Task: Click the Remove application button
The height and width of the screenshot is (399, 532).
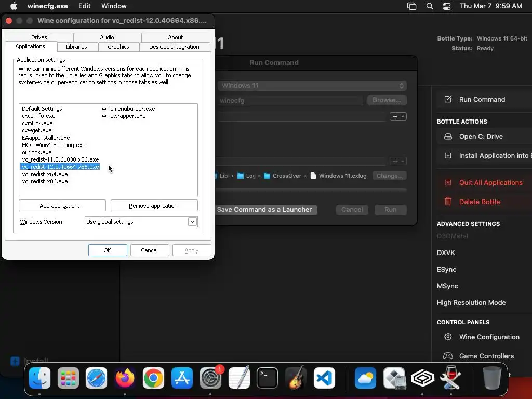Action: (154, 206)
